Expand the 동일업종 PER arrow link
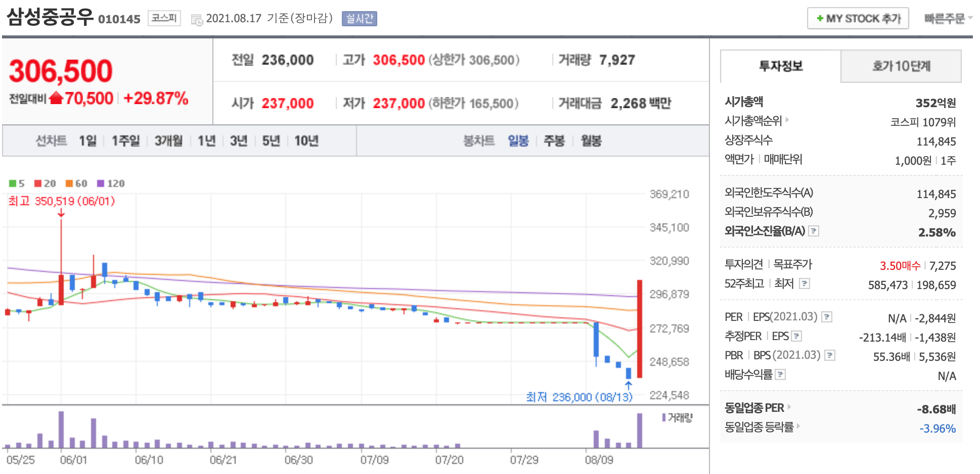980x474 pixels. [x=789, y=407]
